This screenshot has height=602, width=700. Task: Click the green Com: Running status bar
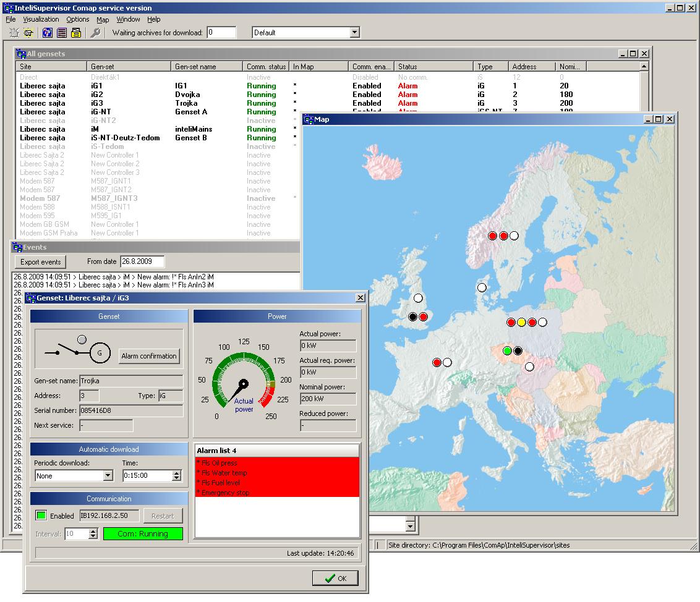click(143, 534)
